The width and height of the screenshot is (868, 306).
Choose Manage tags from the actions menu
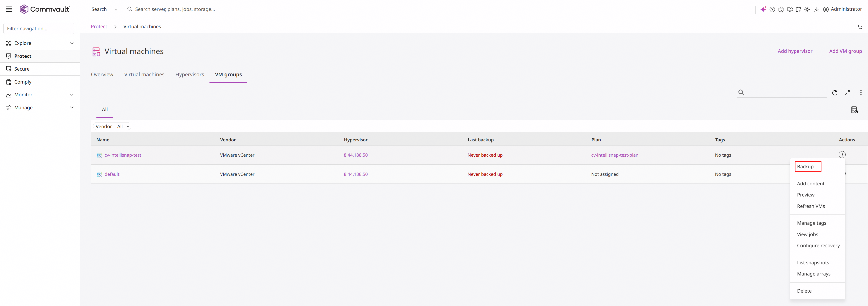tap(812, 223)
